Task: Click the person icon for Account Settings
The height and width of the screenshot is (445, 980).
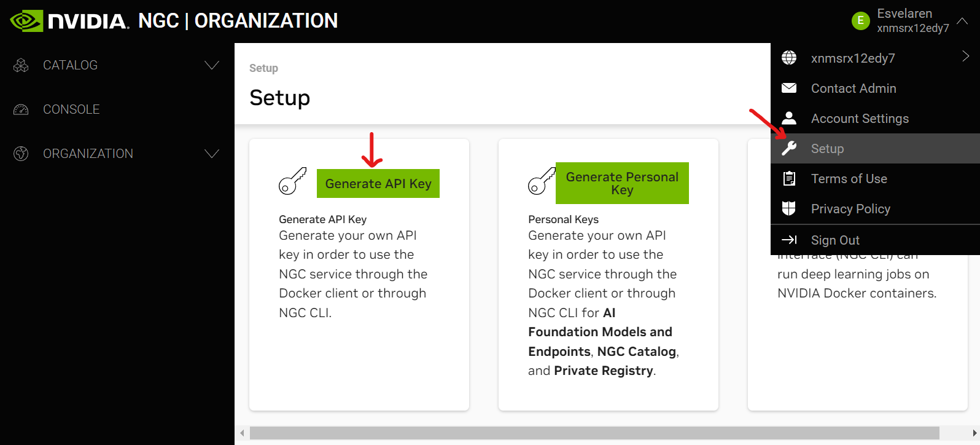Action: [x=789, y=118]
